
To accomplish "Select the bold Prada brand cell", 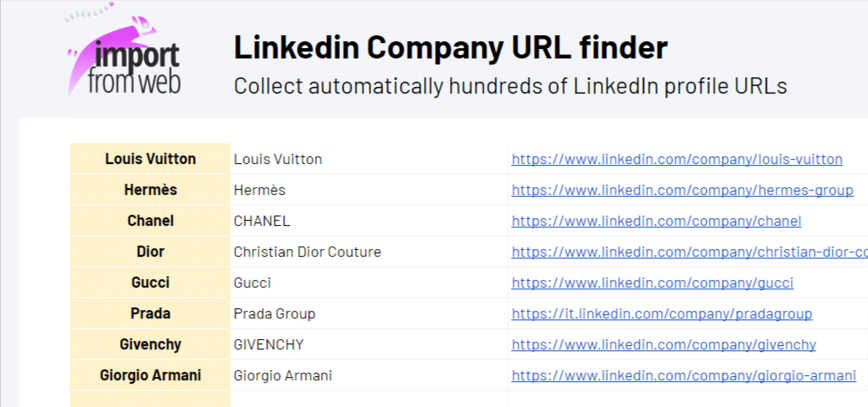I will coord(150,313).
